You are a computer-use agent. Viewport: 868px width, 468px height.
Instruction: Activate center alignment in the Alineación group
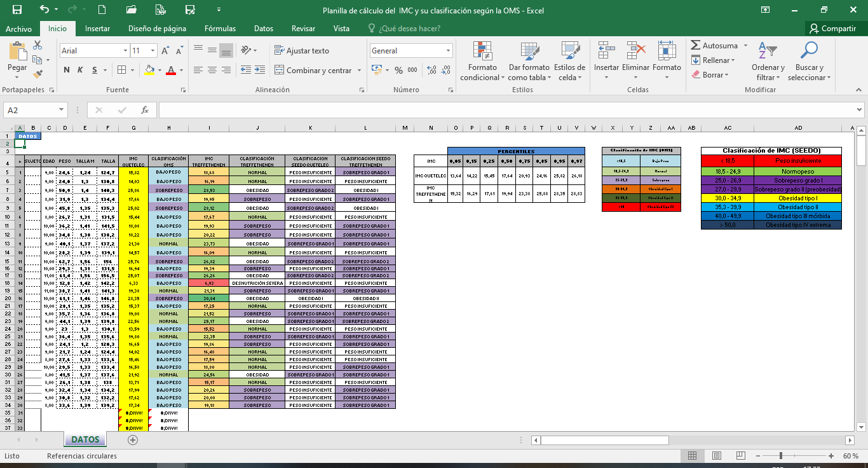pos(212,70)
